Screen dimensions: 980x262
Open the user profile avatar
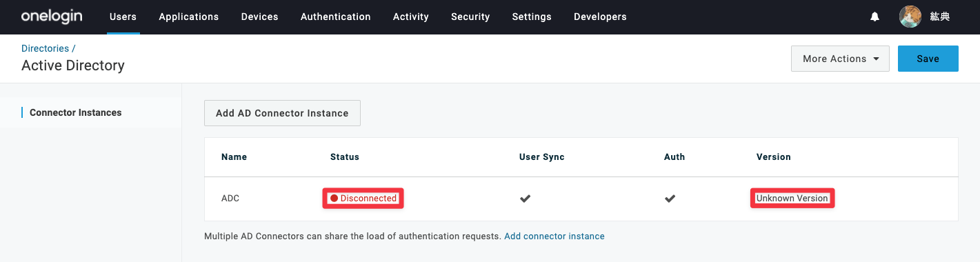tap(910, 17)
